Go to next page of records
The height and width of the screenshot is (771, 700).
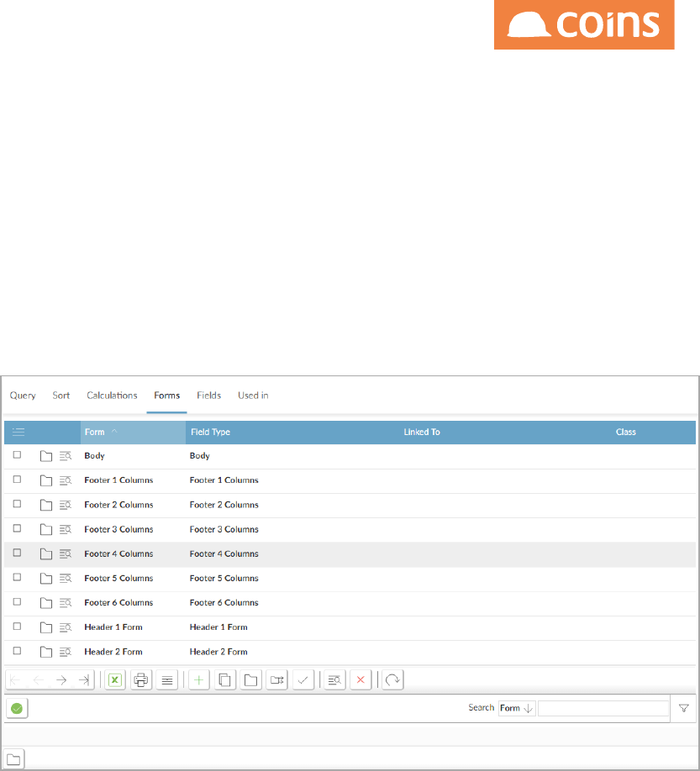click(61, 680)
